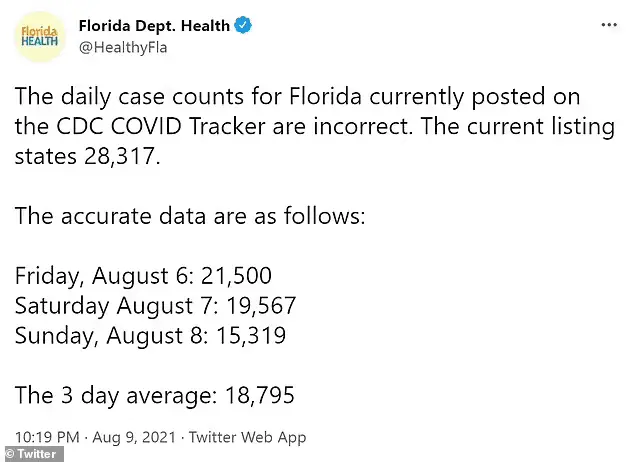Open the three-dot more options menu
This screenshot has width=634, height=462.
click(x=608, y=22)
